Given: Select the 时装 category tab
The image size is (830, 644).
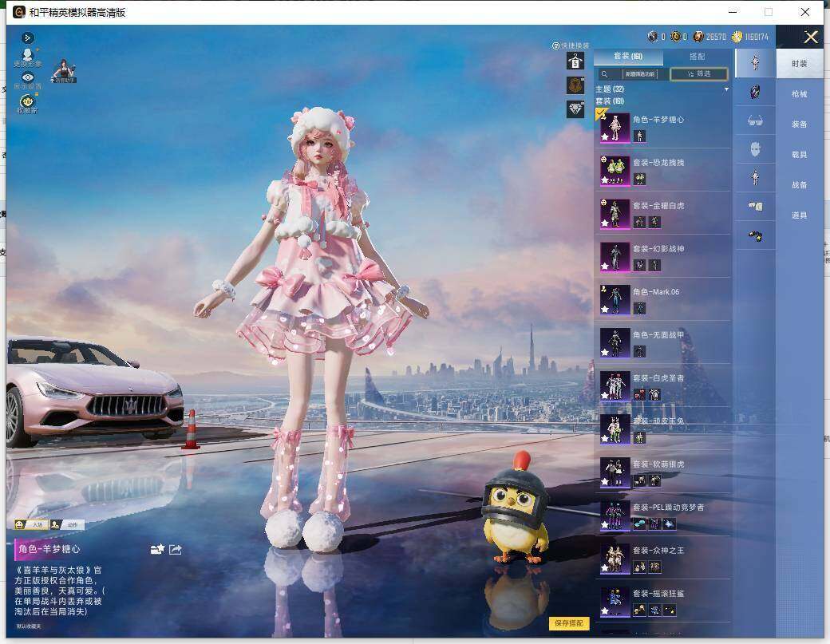Looking at the screenshot, I should click(800, 64).
